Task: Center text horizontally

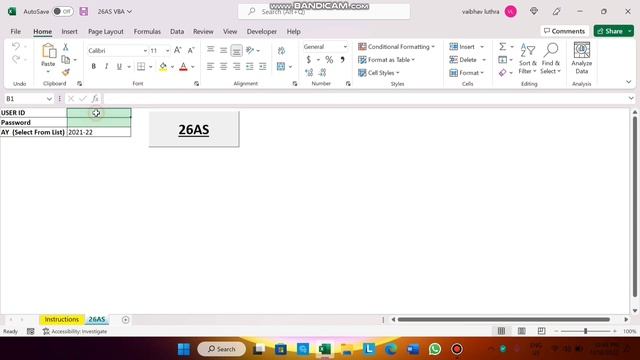Action: (223, 66)
